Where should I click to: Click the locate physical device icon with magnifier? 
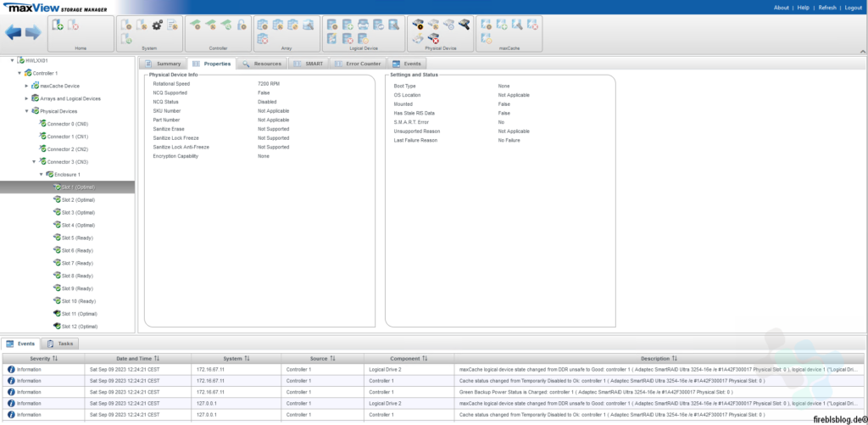pyautogui.click(x=464, y=25)
